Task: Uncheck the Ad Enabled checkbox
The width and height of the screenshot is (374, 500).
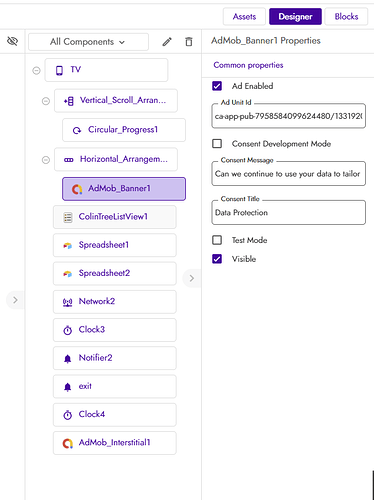Action: (217, 86)
